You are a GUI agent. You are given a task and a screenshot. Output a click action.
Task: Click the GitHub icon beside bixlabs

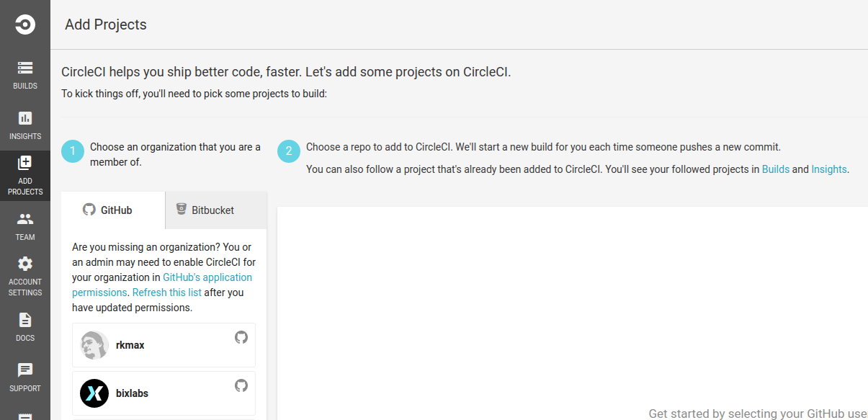pyautogui.click(x=241, y=385)
